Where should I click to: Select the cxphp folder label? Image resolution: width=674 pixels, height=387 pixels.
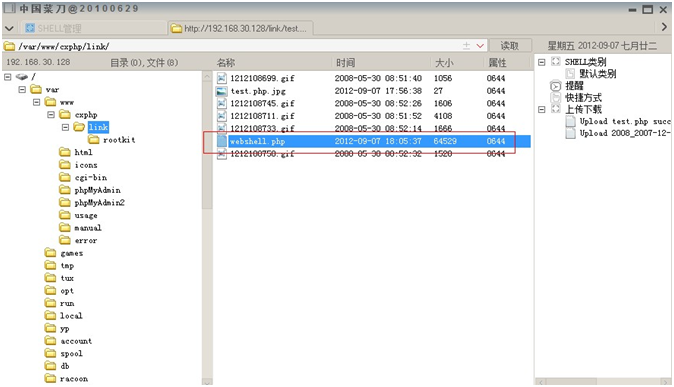coord(86,115)
